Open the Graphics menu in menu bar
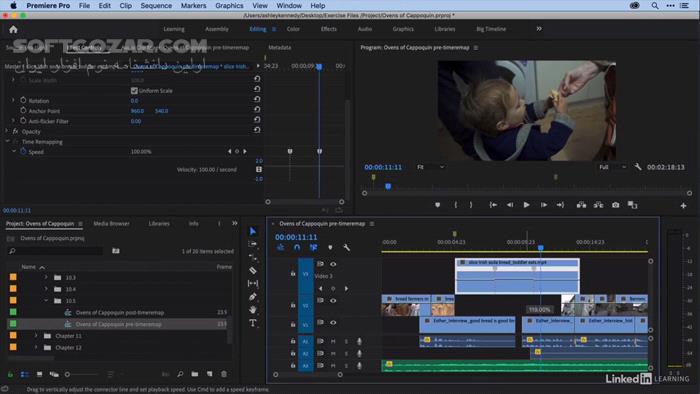This screenshot has height=394, width=700. pyautogui.click(x=229, y=6)
